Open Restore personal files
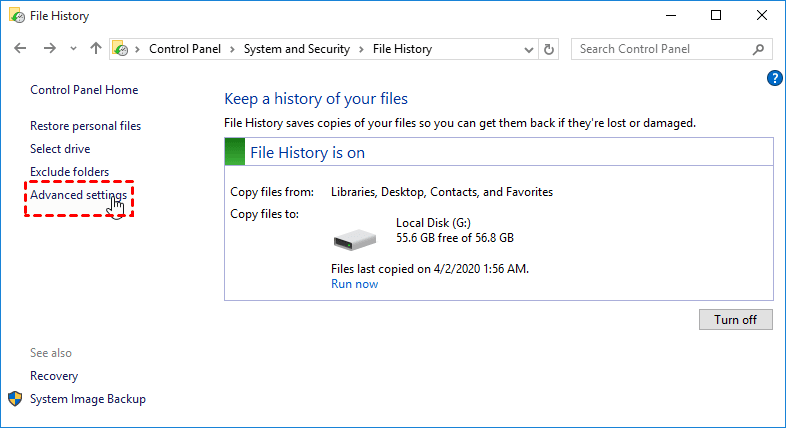The height and width of the screenshot is (428, 786). coord(85,126)
